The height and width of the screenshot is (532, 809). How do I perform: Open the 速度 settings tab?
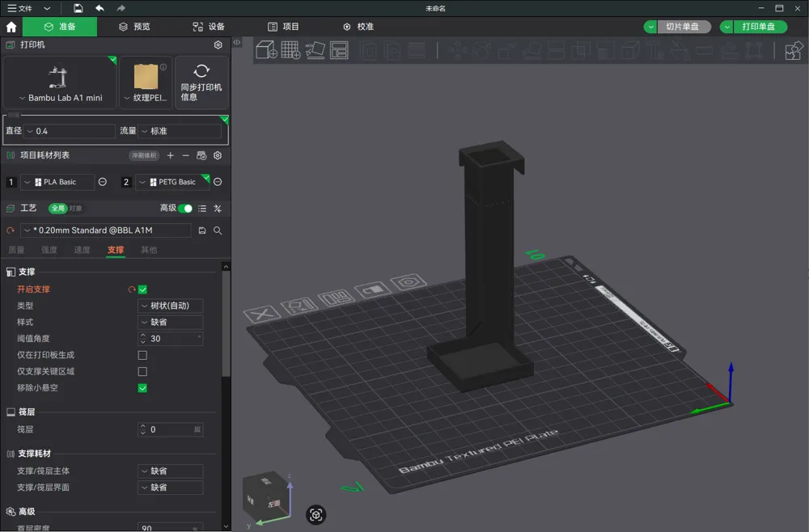(x=82, y=250)
